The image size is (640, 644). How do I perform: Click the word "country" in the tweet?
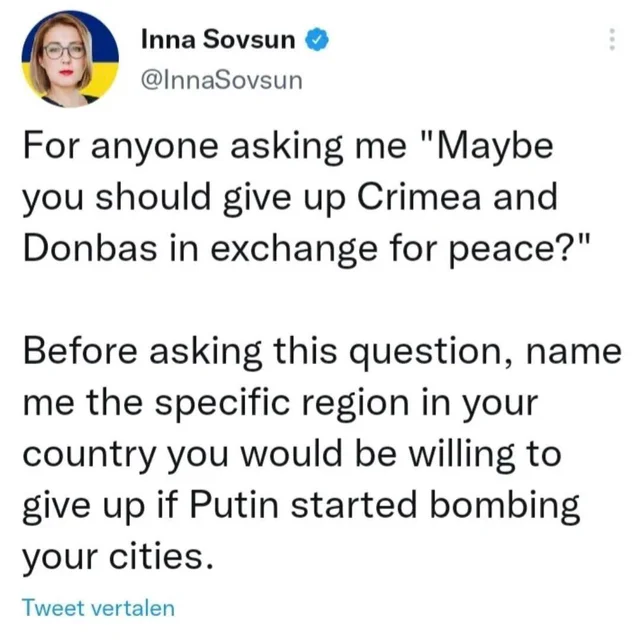[x=90, y=456]
